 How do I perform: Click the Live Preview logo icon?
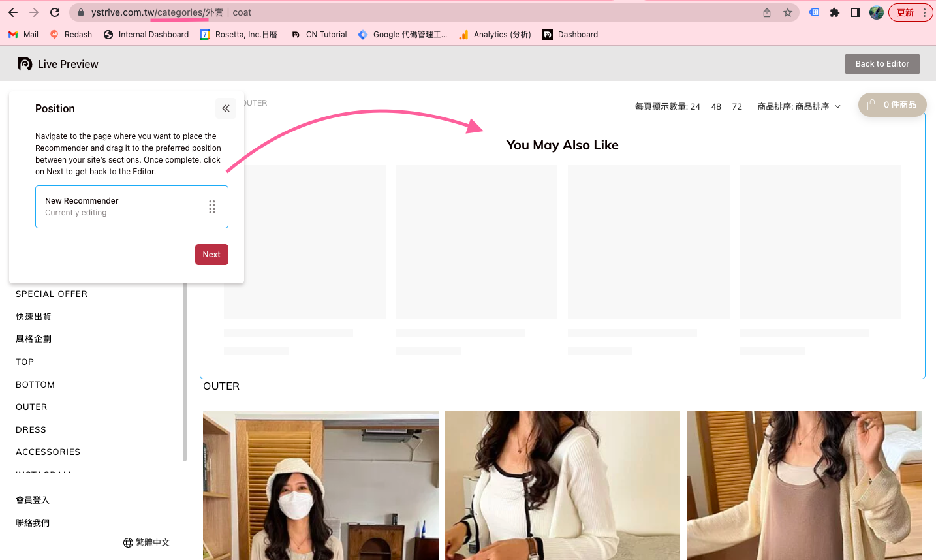[25, 64]
